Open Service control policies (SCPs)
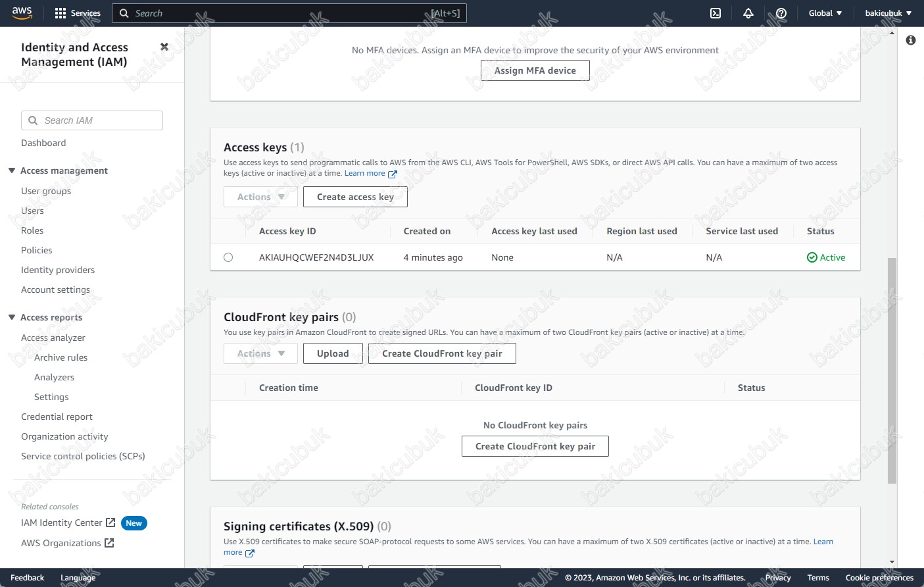The image size is (924, 587). pos(83,456)
